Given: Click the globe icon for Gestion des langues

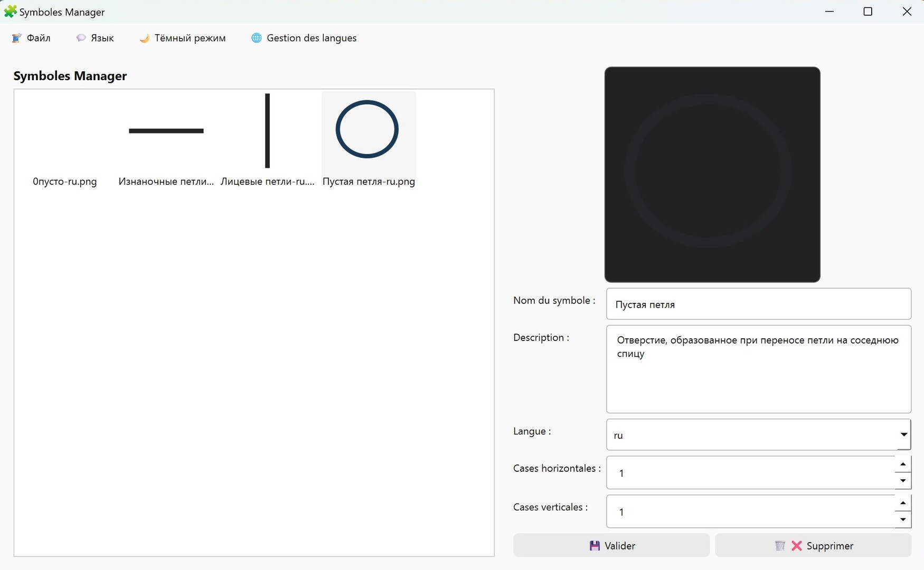Looking at the screenshot, I should [257, 38].
